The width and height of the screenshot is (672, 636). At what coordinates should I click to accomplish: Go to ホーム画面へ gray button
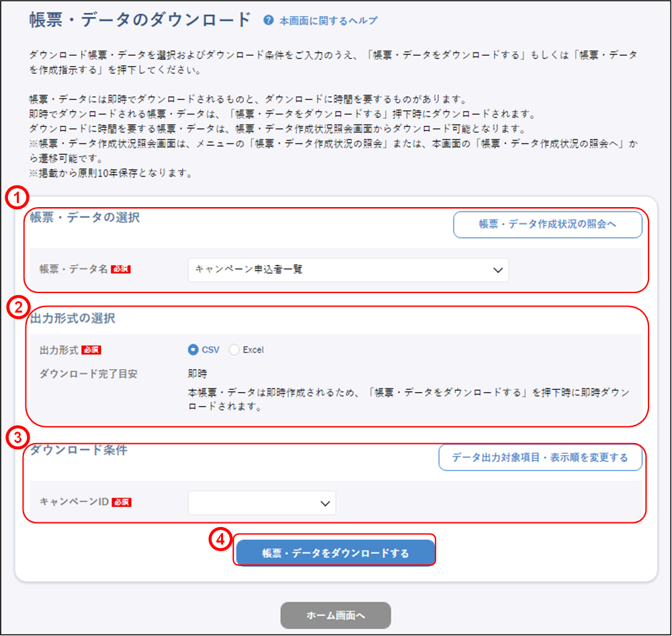pyautogui.click(x=335, y=615)
